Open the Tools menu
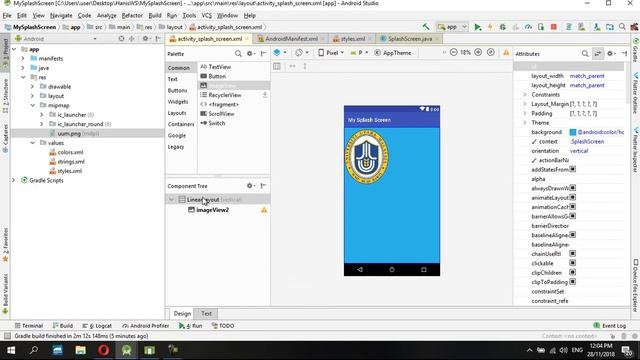 [189, 16]
